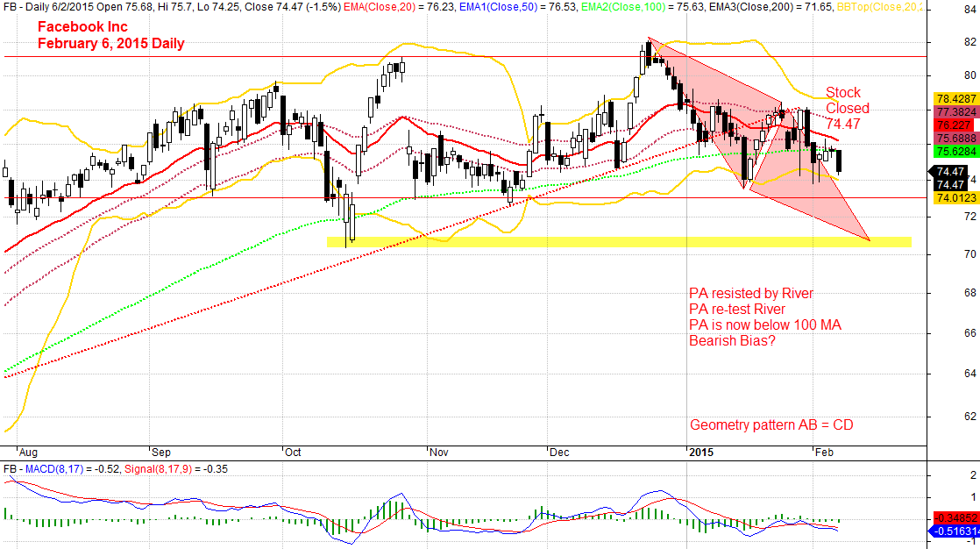Viewport: 980px width, 549px height.
Task: Click the 'PA re-test River' note
Action: coord(737,309)
